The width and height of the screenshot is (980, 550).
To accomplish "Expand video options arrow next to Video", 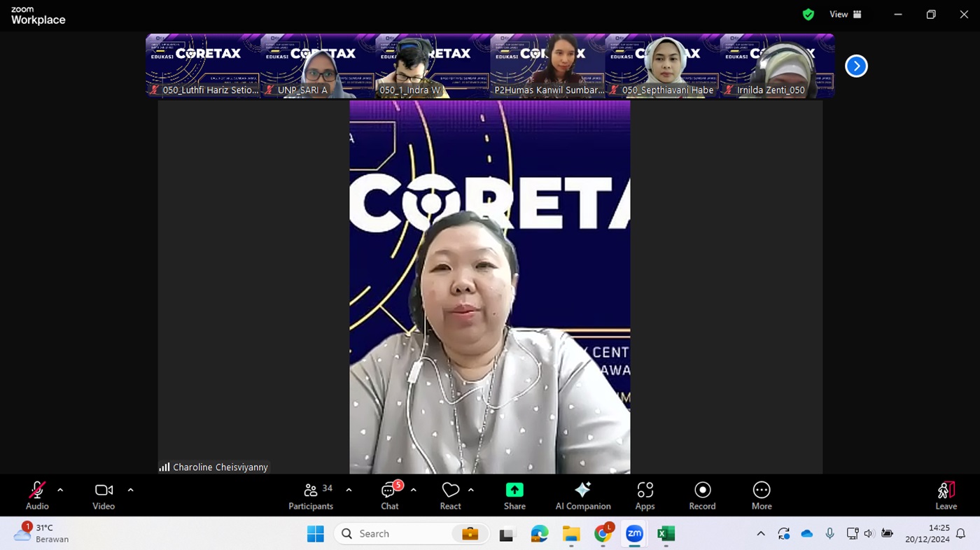I will click(x=130, y=490).
